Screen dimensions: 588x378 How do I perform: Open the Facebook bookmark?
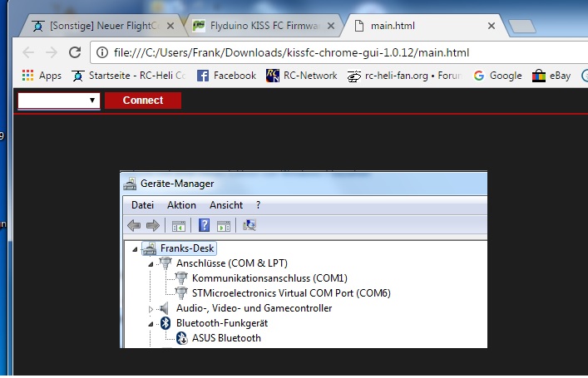(226, 76)
